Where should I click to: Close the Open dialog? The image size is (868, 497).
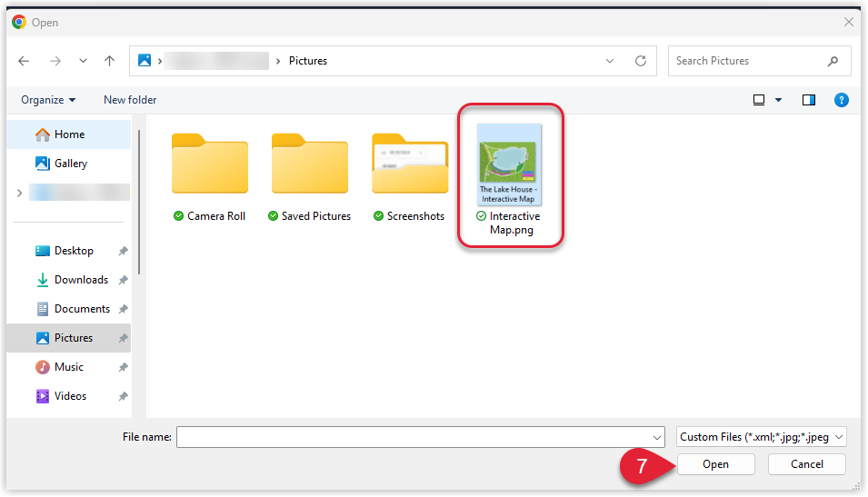coord(848,22)
